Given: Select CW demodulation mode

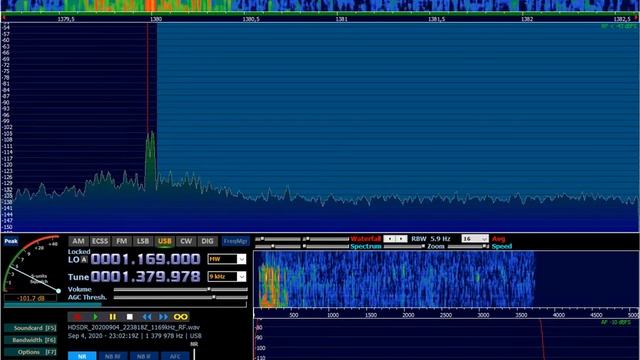Looking at the screenshot, I should point(186,241).
